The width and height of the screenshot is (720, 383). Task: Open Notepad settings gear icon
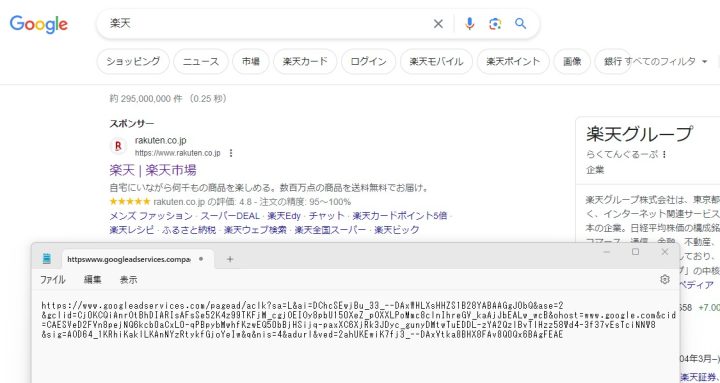pos(664,279)
